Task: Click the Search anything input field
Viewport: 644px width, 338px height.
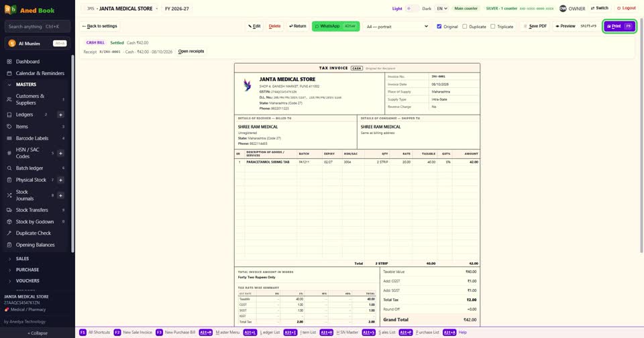Action: coord(38,26)
